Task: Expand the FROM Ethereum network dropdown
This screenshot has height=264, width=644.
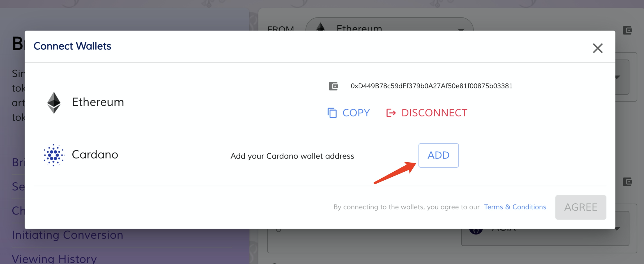Action: click(461, 29)
